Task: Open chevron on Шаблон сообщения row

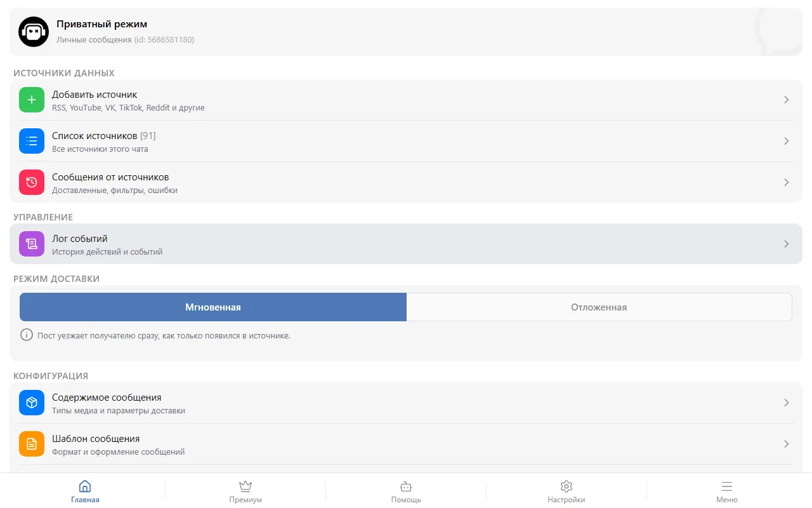Action: point(786,444)
